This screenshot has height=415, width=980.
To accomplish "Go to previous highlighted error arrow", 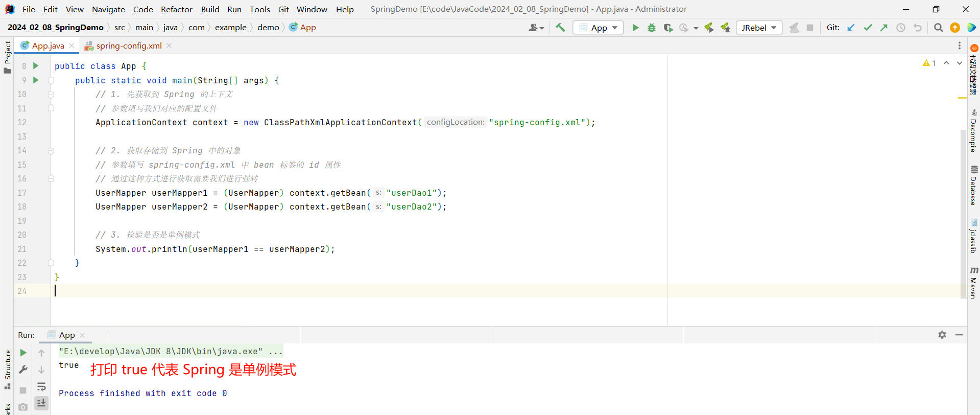I will [946, 63].
